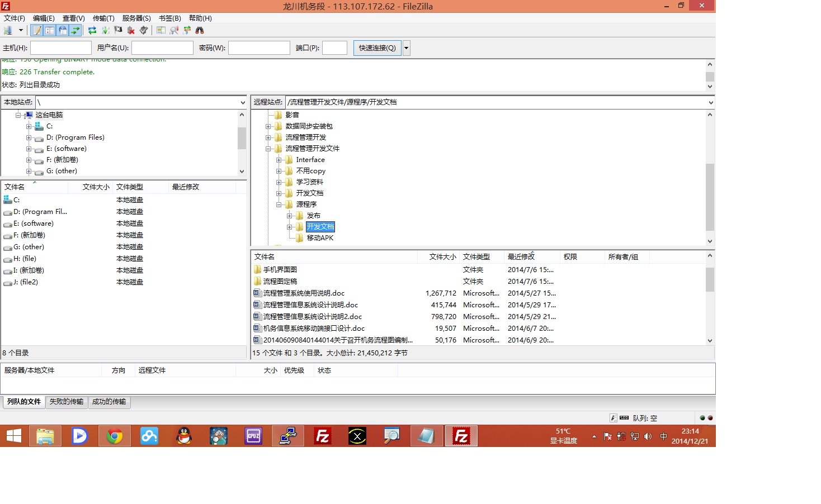This screenshot has height=504, width=821.
Task: Click the remote file list scrollbar thumb
Action: [710, 279]
